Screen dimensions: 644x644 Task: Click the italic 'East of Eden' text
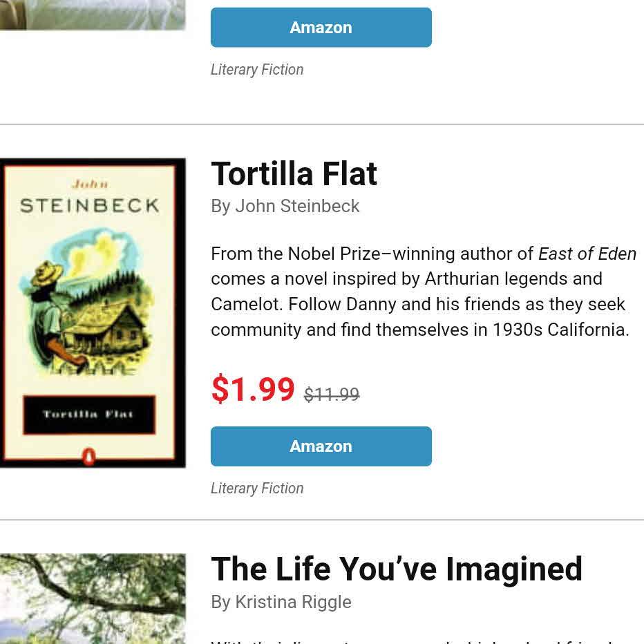click(x=587, y=254)
